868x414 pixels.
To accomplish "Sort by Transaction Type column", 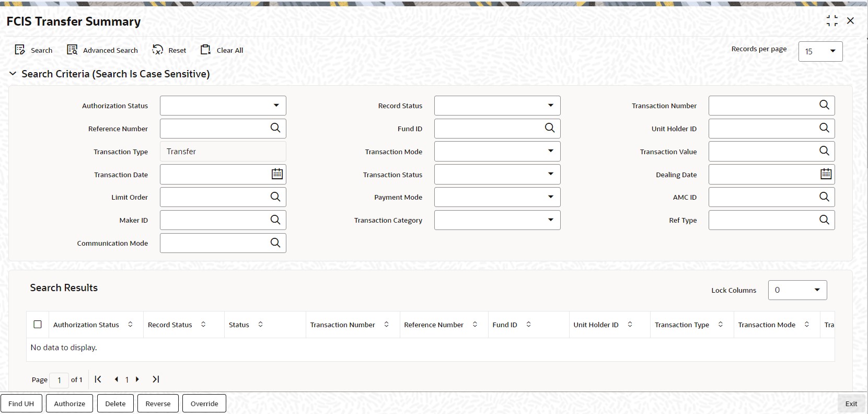I will (720, 325).
